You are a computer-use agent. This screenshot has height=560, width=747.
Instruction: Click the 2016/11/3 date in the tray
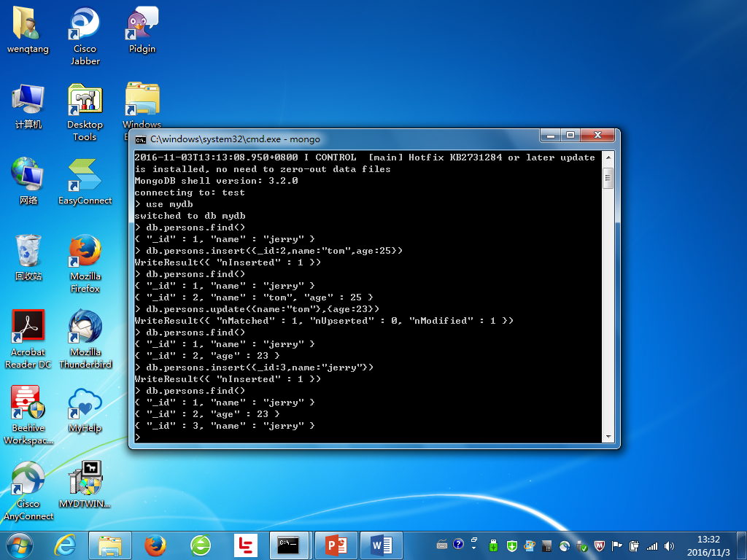point(708,553)
